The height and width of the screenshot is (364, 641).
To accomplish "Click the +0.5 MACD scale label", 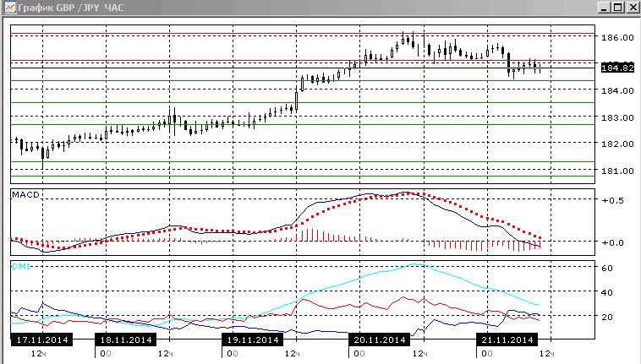I will click(x=612, y=200).
